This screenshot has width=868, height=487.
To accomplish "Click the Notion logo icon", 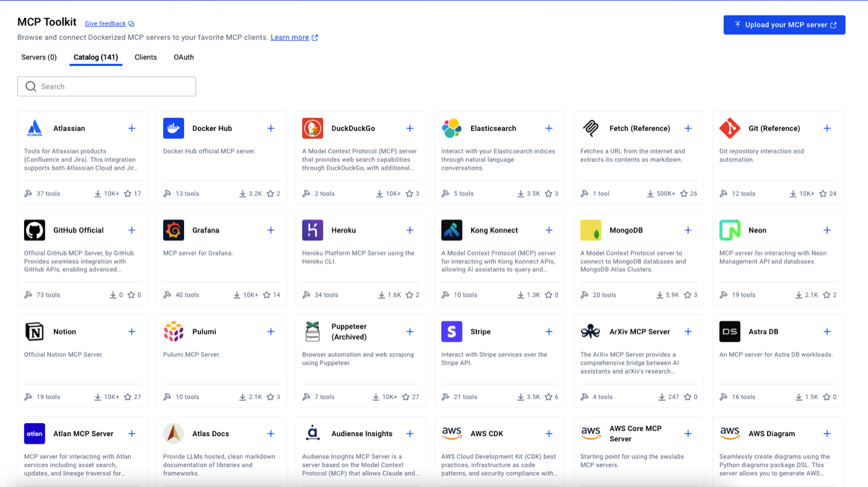I will (x=35, y=332).
